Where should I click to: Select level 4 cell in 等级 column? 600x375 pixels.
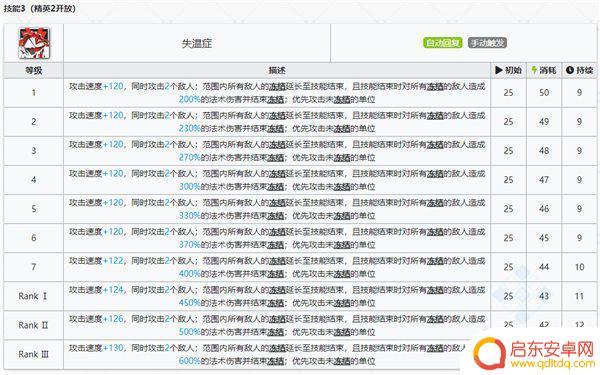click(34, 180)
